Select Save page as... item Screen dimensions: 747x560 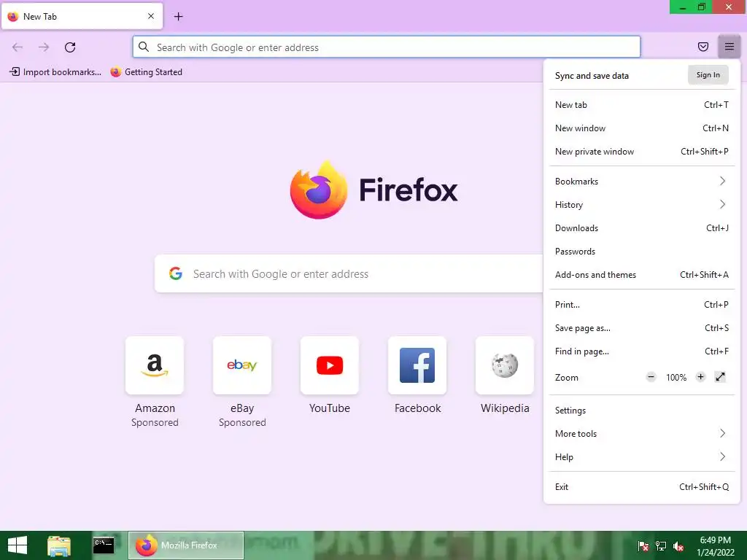click(x=642, y=328)
